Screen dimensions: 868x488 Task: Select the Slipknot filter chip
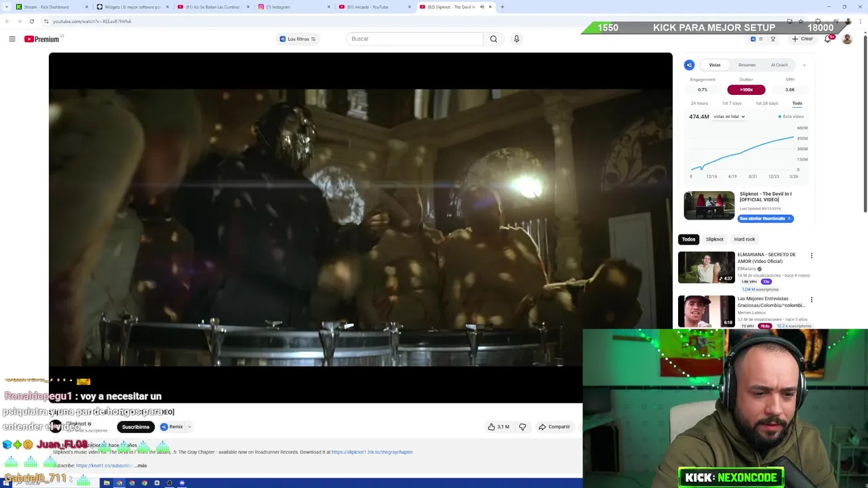point(715,239)
